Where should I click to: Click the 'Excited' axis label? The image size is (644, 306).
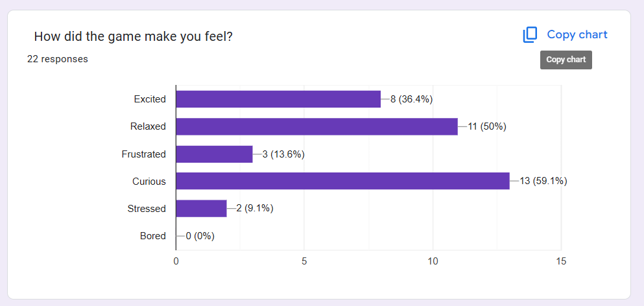point(150,99)
